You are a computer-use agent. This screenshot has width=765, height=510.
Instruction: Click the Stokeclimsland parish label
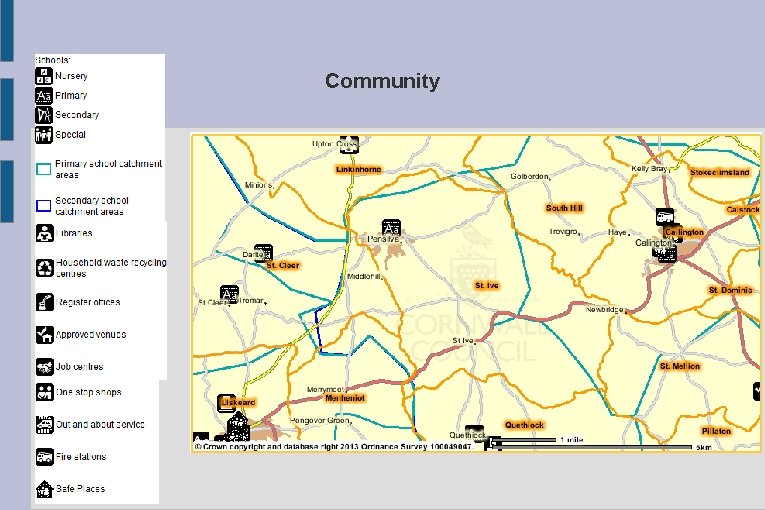click(720, 172)
